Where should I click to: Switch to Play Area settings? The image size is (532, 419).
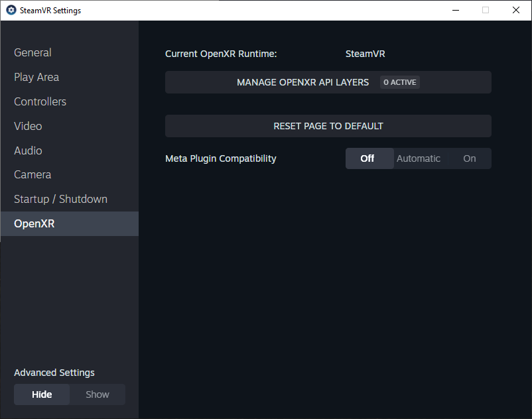69,77
